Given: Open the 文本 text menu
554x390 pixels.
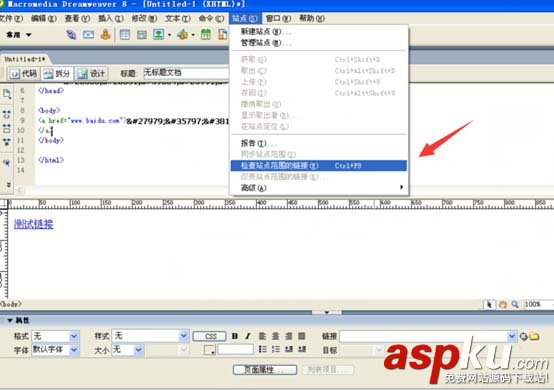Looking at the screenshot, I should pyautogui.click(x=178, y=18).
